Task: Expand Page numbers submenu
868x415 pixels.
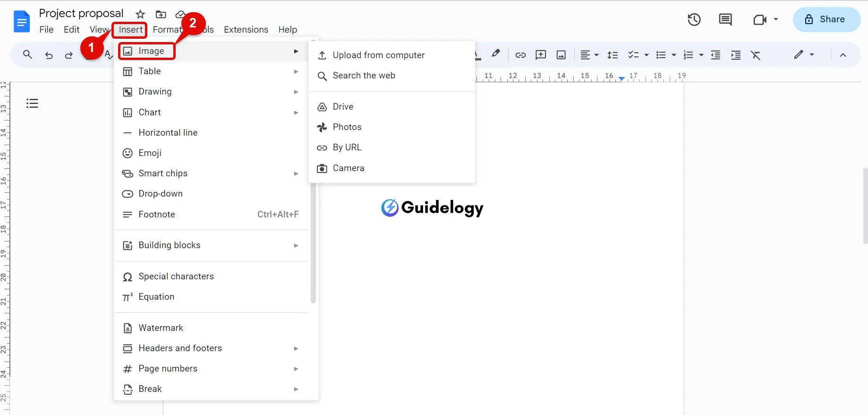Action: 211,369
